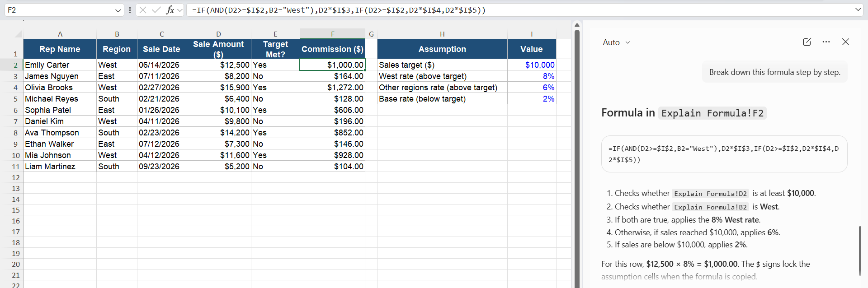Click the Cancel (X) icon in formula bar

tap(143, 10)
